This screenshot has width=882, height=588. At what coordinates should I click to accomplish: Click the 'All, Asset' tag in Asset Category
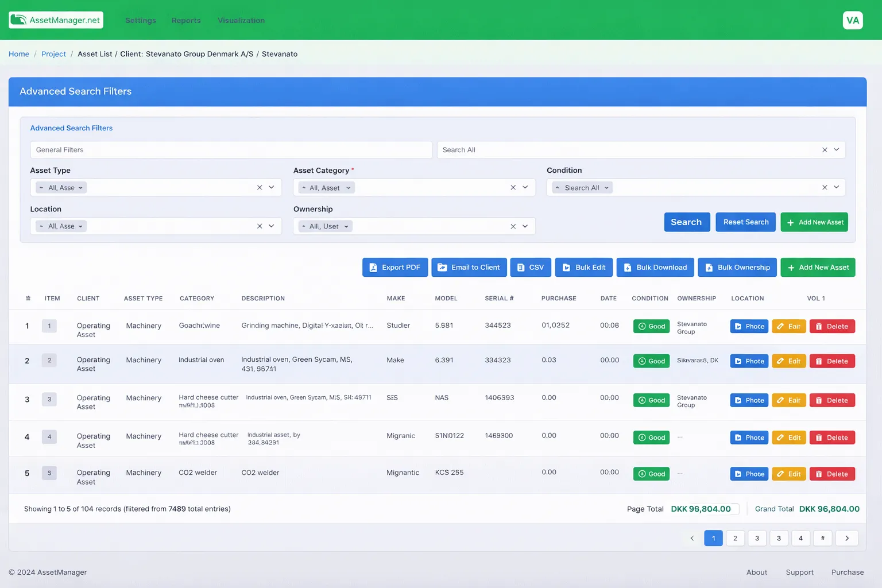click(x=326, y=188)
